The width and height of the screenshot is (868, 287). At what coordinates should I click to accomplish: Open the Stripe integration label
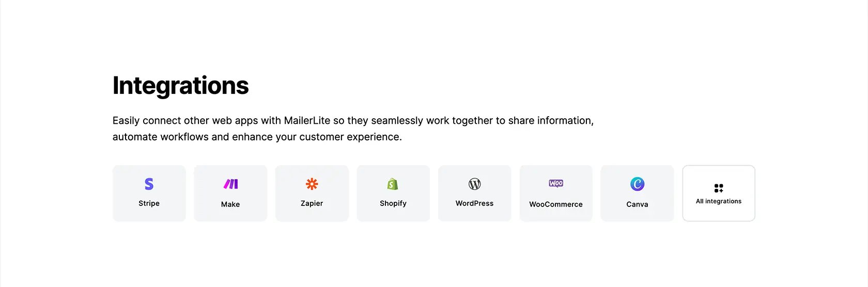pyautogui.click(x=149, y=203)
